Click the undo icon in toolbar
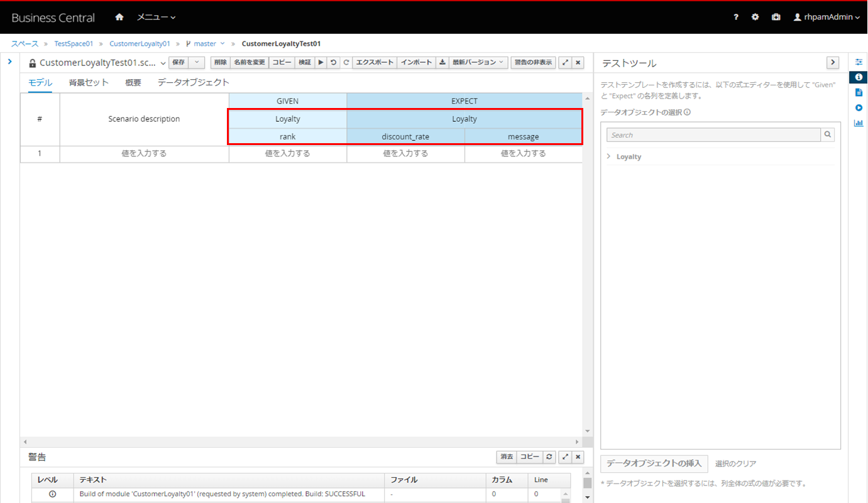Screen dimensions: 868x503 pos(334,62)
